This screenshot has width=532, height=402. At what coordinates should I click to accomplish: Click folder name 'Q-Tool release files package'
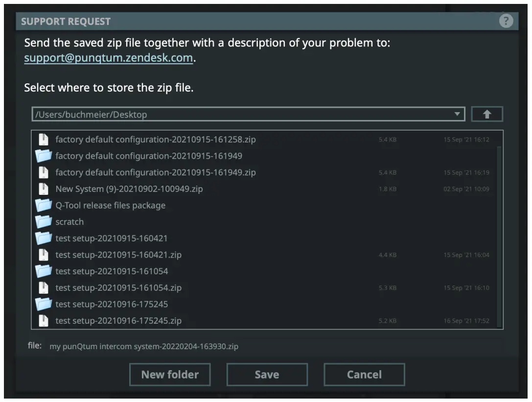(111, 206)
